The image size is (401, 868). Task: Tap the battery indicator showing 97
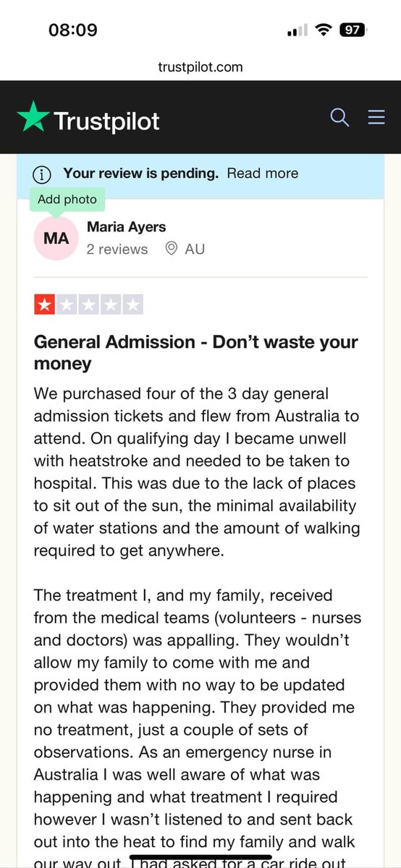coord(354,30)
